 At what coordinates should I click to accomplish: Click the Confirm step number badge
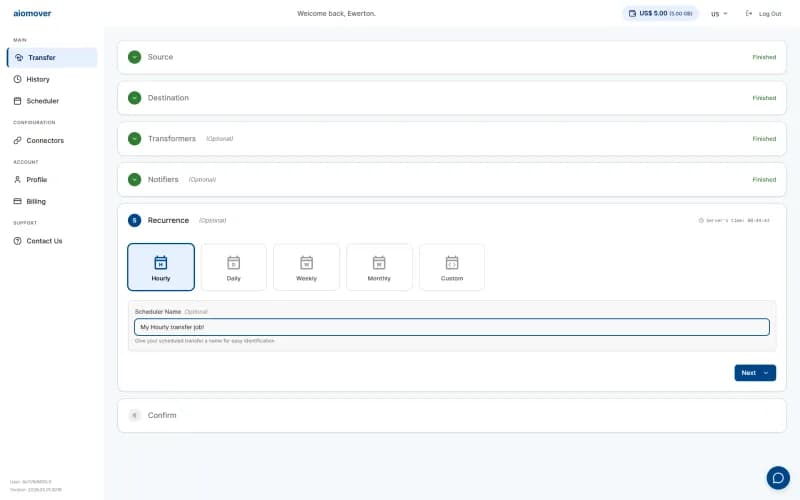click(134, 415)
